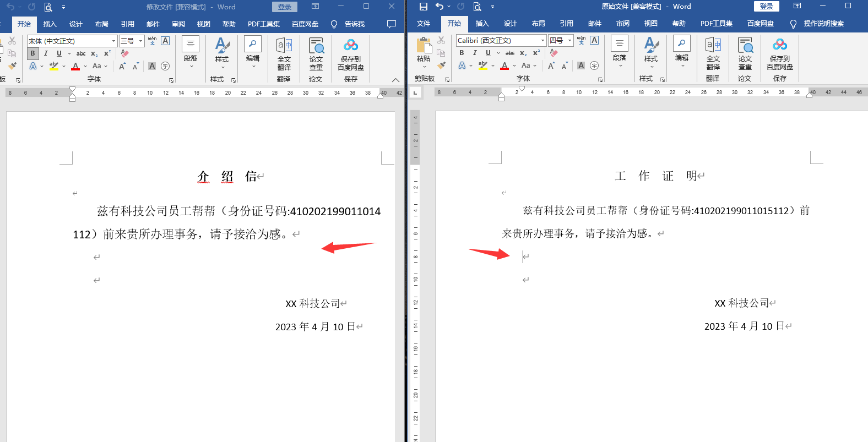Clear all formatting eraser in 原始文件 window
Viewport: 868px width, 442px height.
coord(554,53)
